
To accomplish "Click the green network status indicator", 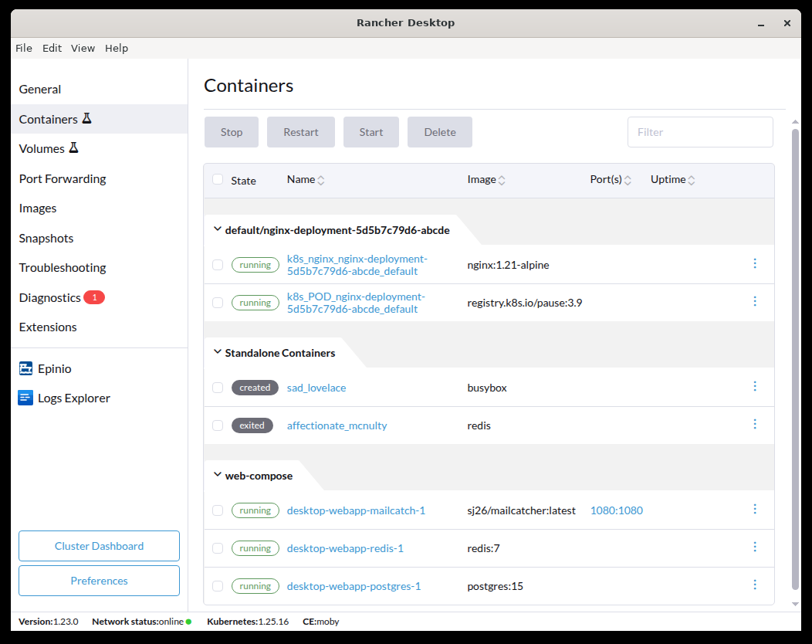I will 188,622.
